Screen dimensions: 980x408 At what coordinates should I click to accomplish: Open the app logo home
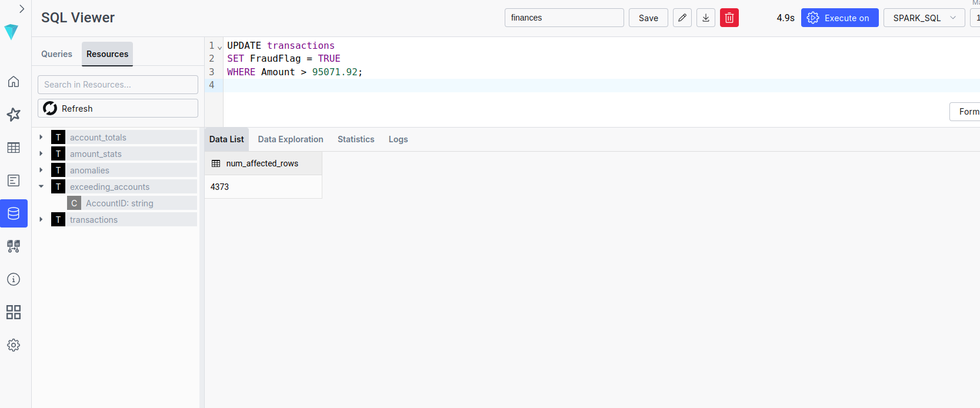pos(11,32)
